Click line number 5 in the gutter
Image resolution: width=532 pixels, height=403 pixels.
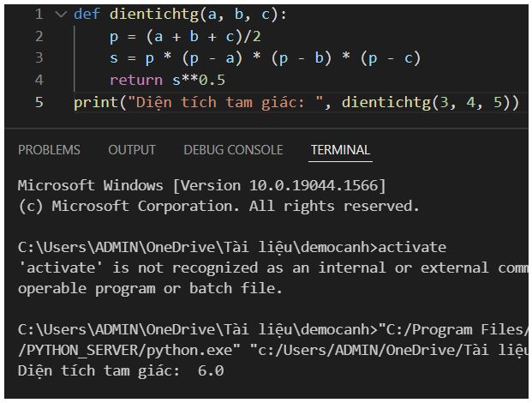(39, 102)
